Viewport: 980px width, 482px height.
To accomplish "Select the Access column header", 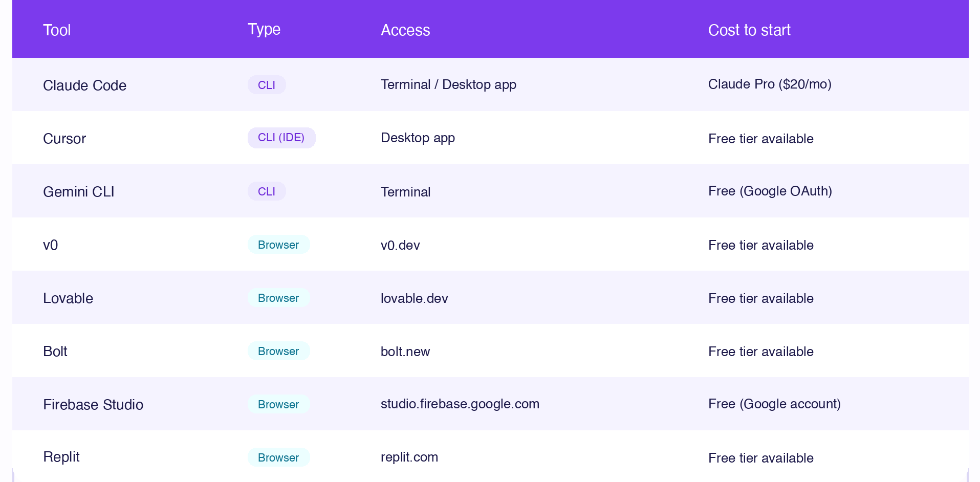I will click(x=405, y=30).
